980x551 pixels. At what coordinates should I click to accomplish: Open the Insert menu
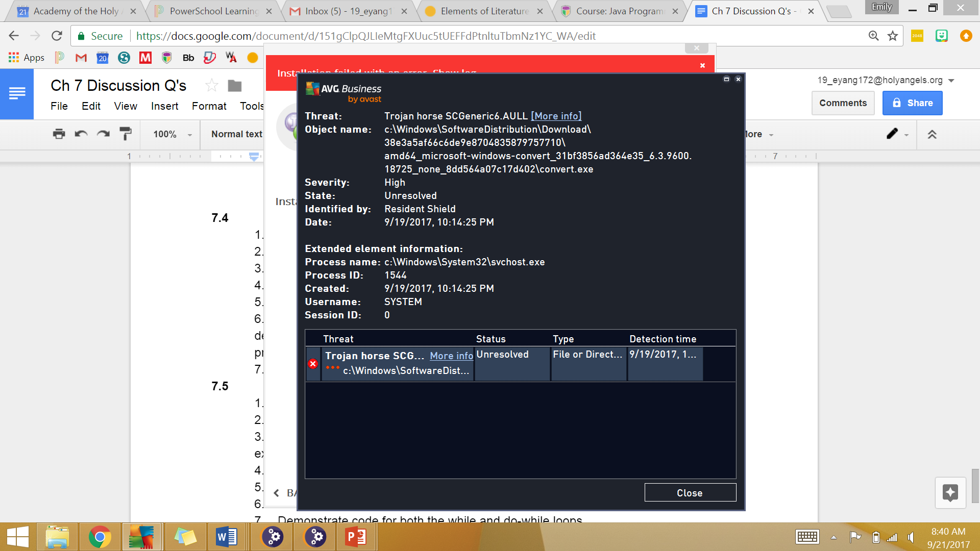pos(164,106)
